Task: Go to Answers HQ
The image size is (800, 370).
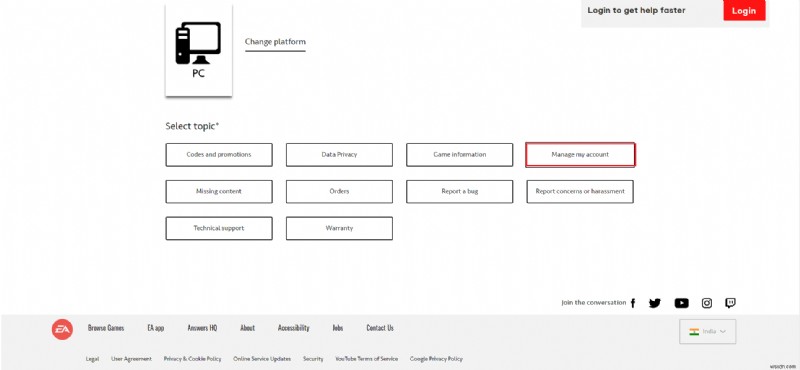Action: [202, 328]
